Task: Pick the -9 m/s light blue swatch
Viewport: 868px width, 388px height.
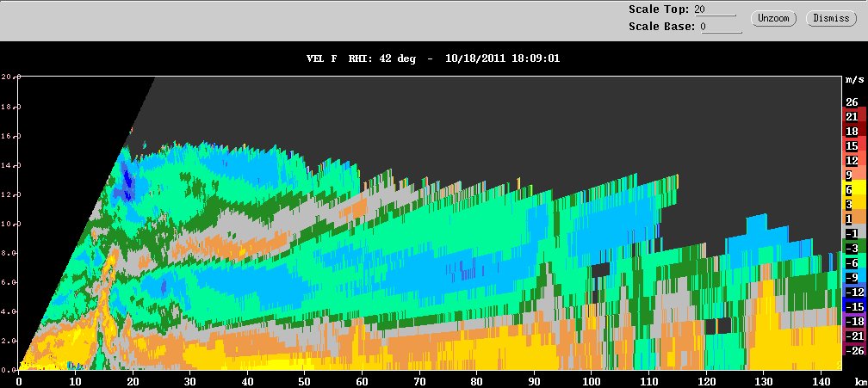Action: tap(855, 278)
